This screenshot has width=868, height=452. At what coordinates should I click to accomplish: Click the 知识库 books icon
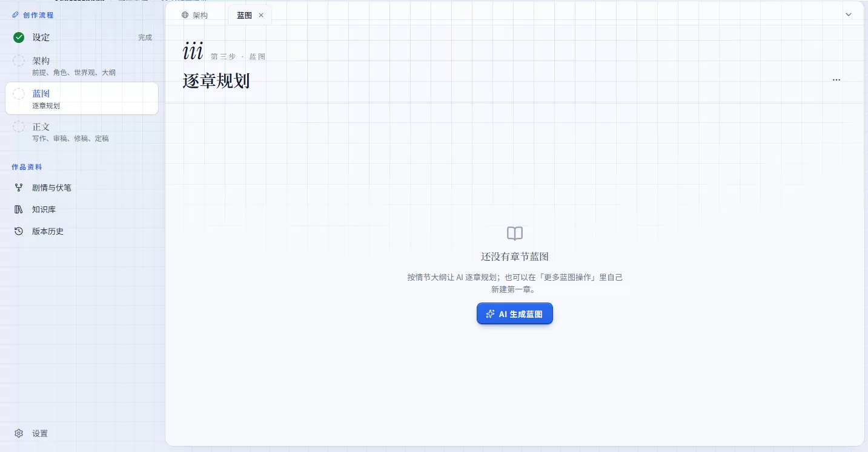point(19,209)
